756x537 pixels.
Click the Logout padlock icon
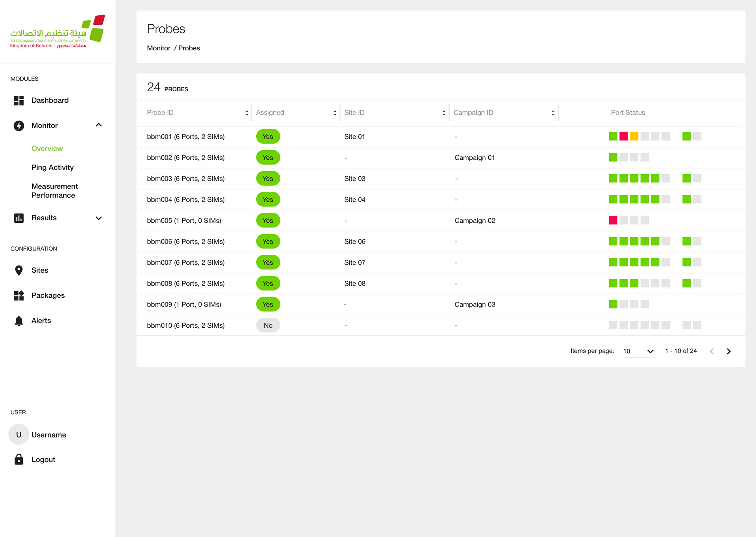point(19,459)
